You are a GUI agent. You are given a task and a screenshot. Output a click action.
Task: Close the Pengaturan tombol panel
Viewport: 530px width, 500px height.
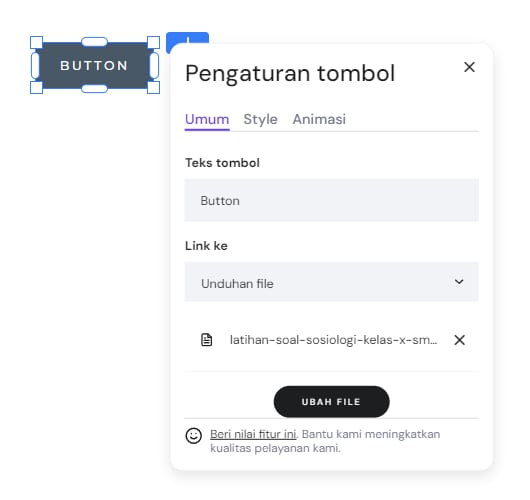(469, 67)
